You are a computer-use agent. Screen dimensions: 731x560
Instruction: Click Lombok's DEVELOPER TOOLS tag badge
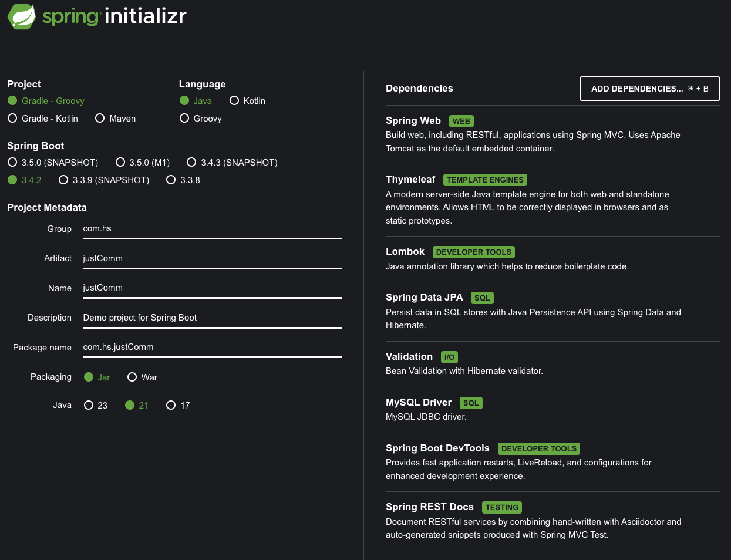click(x=474, y=252)
